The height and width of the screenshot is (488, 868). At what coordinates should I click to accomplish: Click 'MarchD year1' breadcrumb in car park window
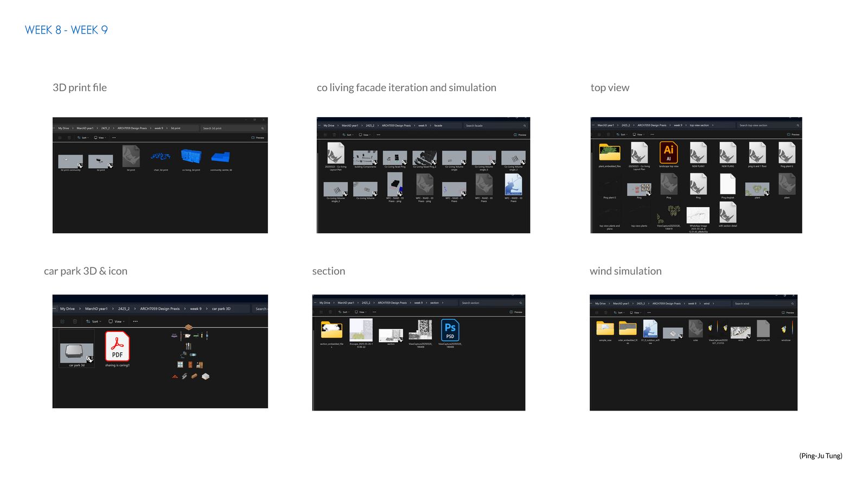(x=96, y=309)
